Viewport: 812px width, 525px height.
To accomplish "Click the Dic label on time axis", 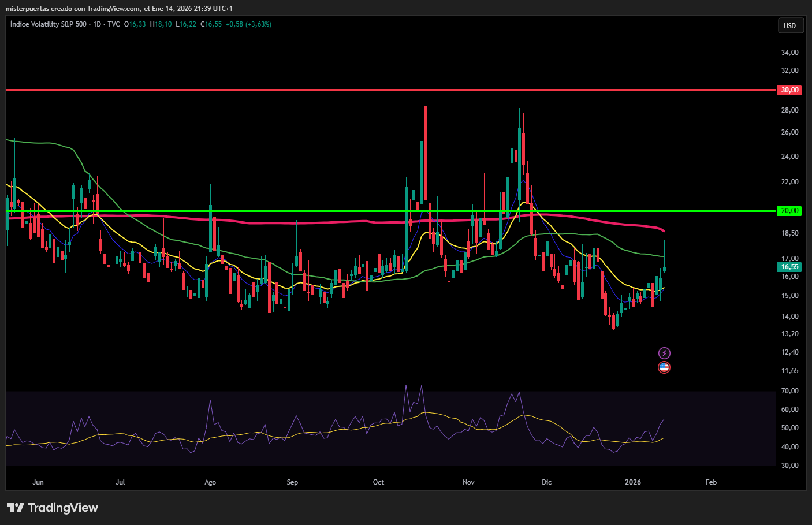I will [x=546, y=482].
